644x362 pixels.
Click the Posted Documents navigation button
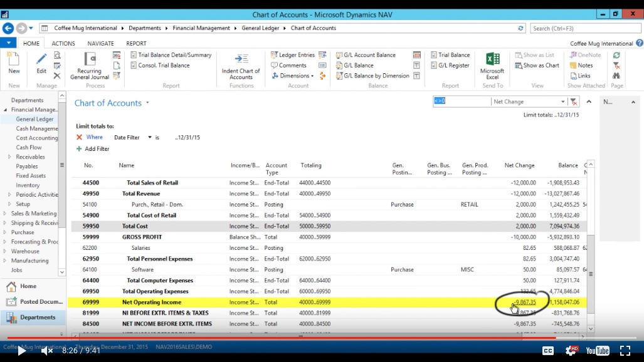[x=33, y=302]
